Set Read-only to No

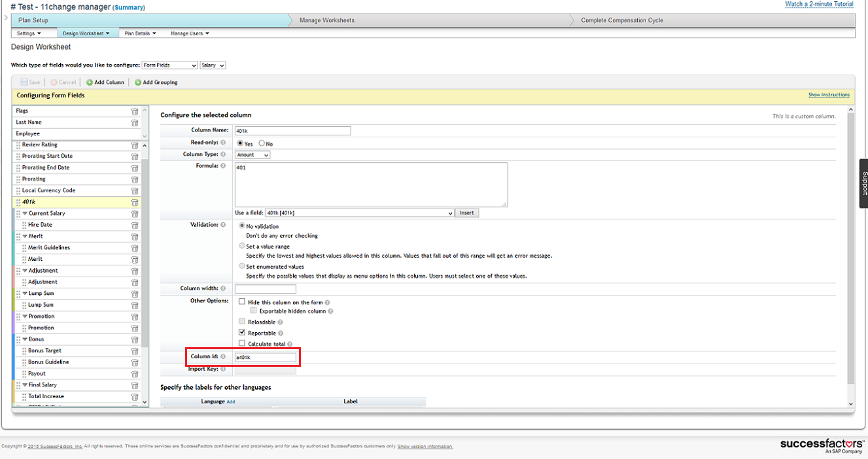262,143
